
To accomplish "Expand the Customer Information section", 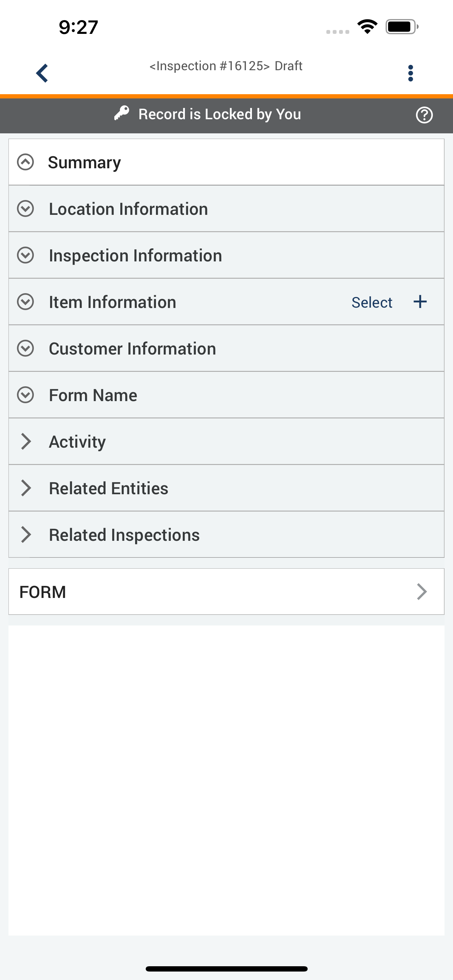I will point(25,349).
